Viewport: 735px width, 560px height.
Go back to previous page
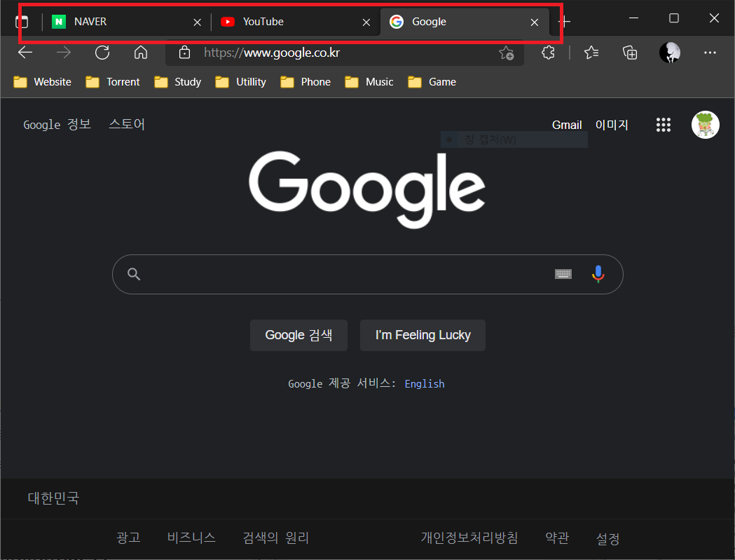pos(25,53)
